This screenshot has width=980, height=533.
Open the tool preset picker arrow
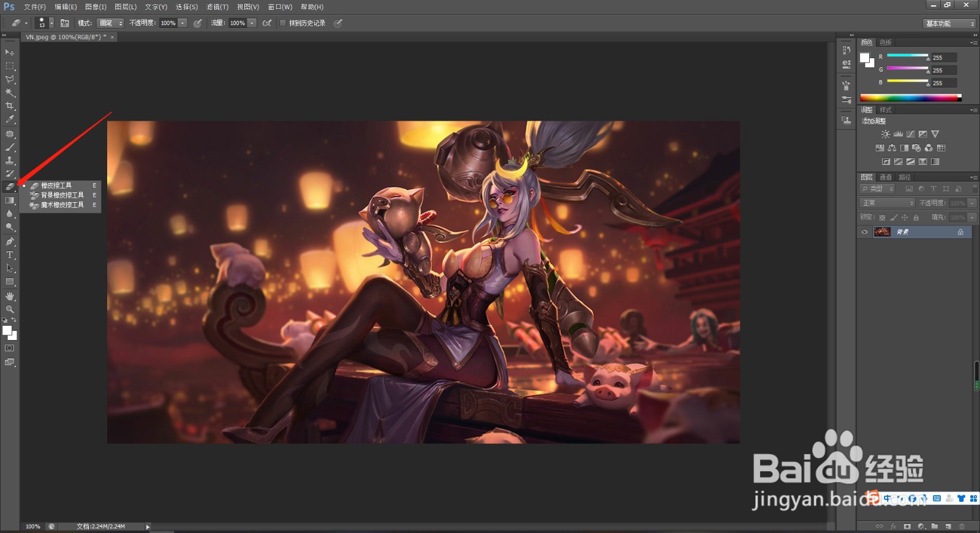coord(26,23)
